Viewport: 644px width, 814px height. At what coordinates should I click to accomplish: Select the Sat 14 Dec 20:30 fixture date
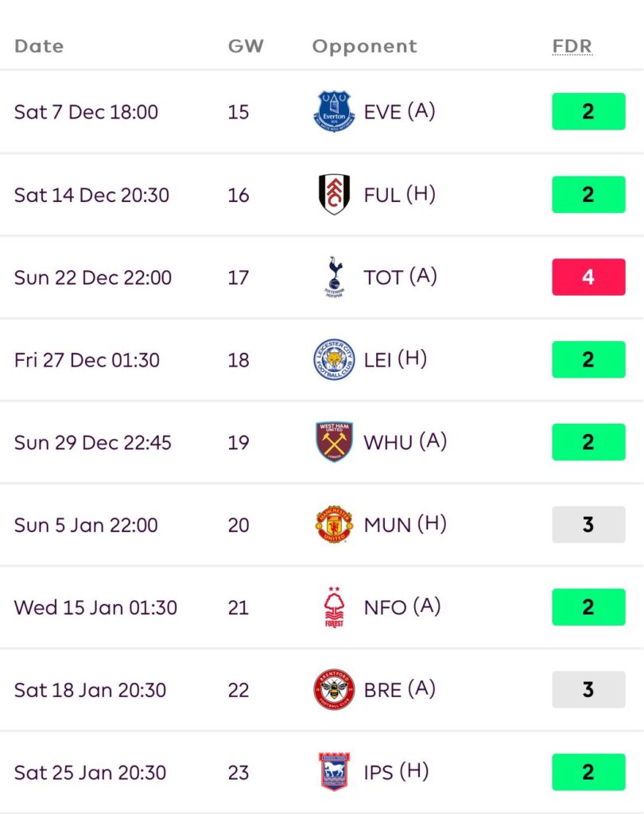click(91, 195)
